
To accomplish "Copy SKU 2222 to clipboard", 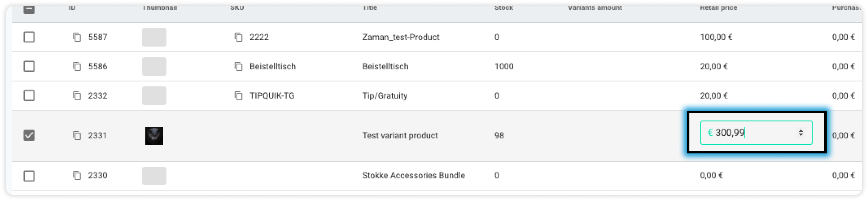I will [x=238, y=37].
